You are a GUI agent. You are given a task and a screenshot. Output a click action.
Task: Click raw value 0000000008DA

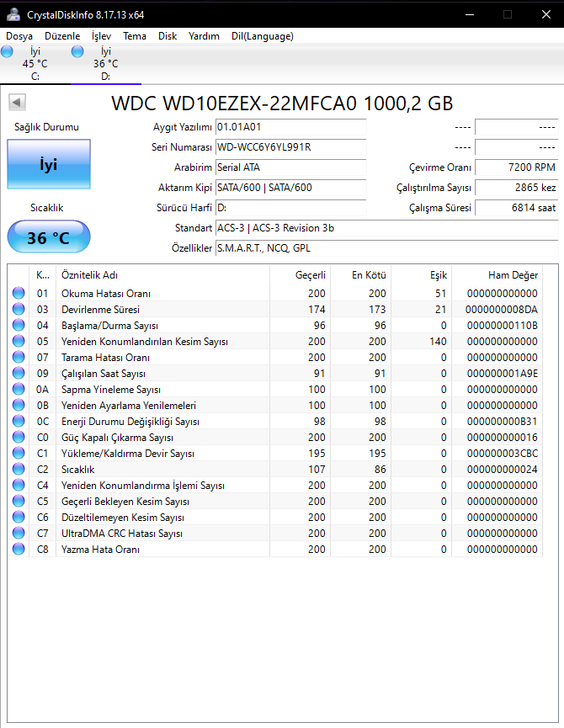coord(502,310)
